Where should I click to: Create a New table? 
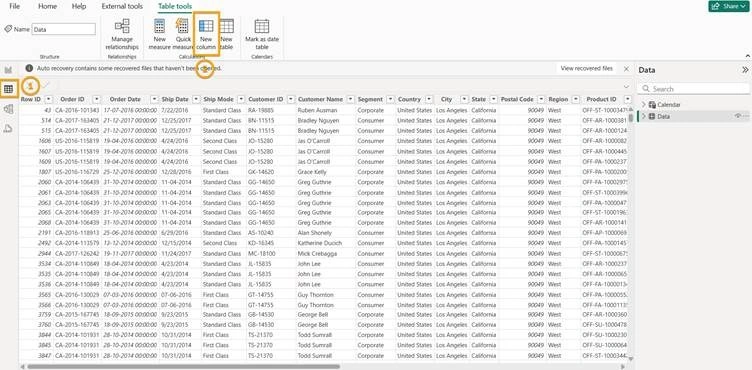coord(226,35)
